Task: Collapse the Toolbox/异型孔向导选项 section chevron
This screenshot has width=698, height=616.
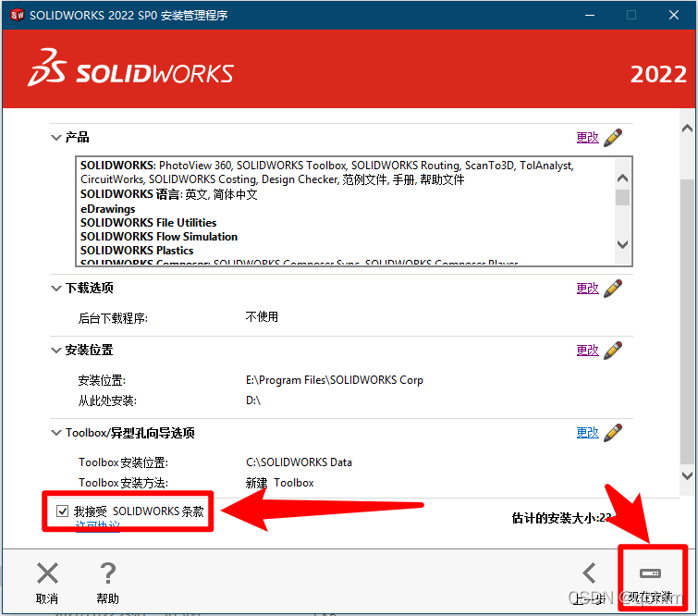Action: tap(56, 433)
